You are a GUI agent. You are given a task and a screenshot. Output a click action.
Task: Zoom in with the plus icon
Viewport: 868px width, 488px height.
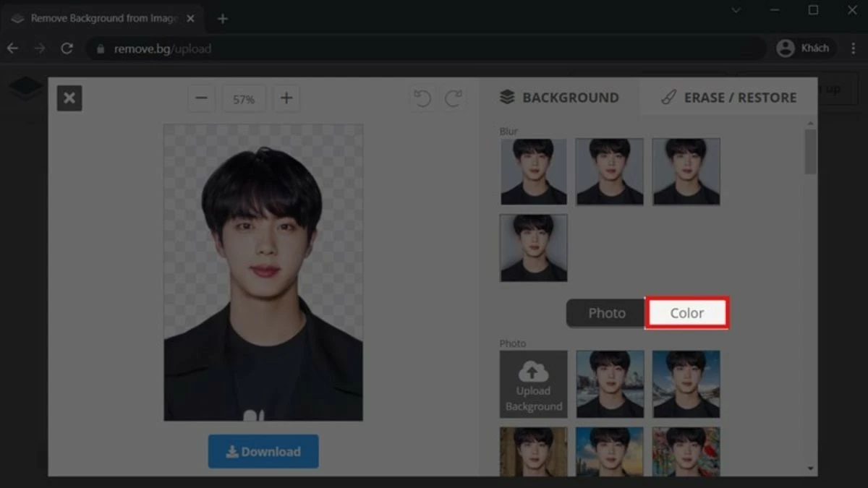tap(286, 98)
